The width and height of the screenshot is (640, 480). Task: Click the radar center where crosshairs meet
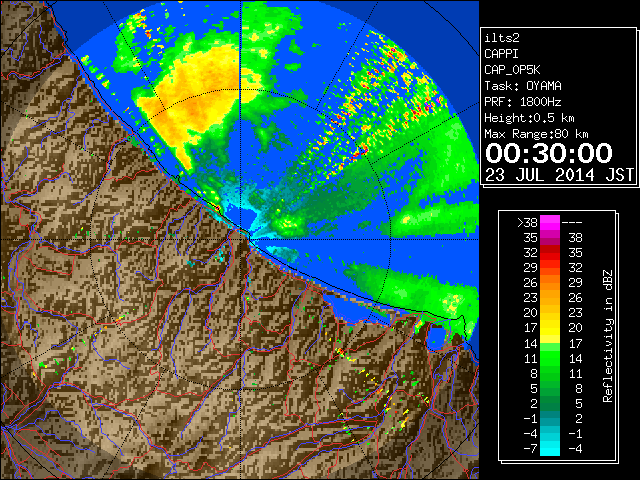pos(241,239)
